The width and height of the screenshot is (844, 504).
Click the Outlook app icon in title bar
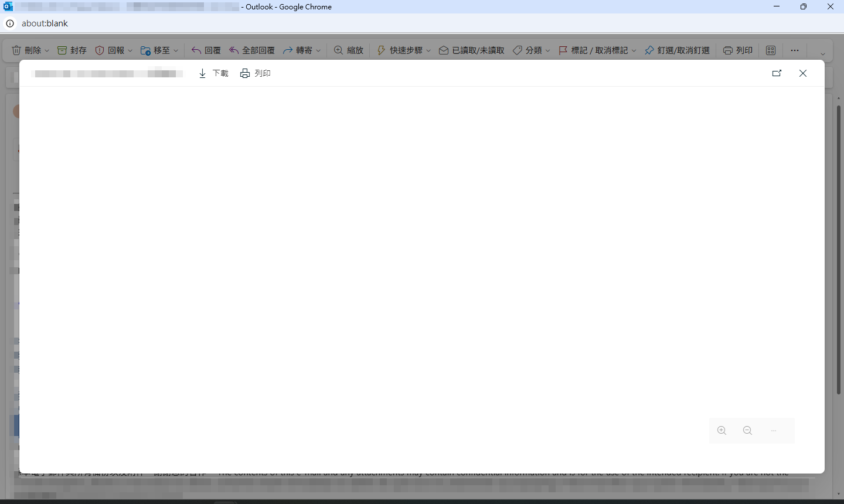point(8,6)
